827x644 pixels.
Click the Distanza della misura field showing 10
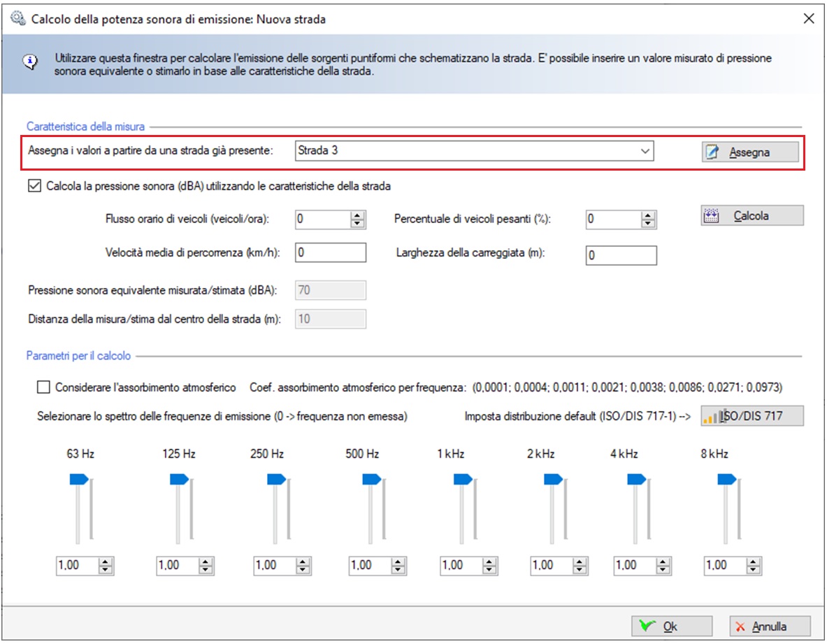click(x=331, y=319)
